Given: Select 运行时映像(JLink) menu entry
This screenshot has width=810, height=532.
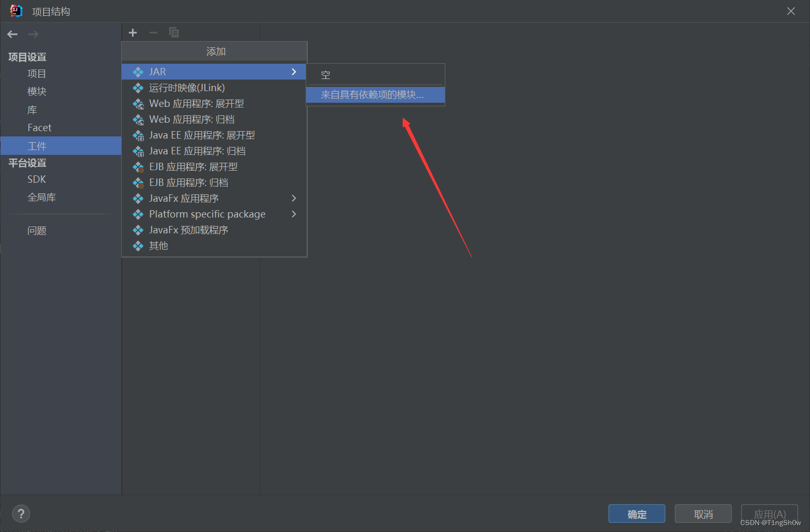Looking at the screenshot, I should [214, 87].
